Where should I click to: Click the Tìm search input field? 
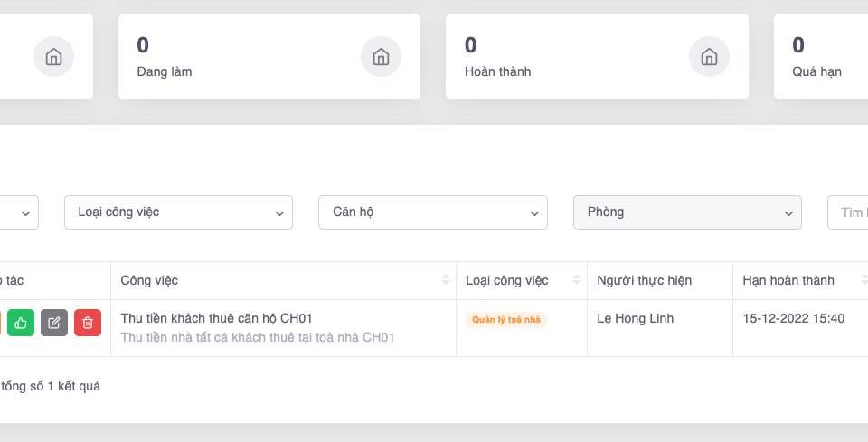pos(850,212)
